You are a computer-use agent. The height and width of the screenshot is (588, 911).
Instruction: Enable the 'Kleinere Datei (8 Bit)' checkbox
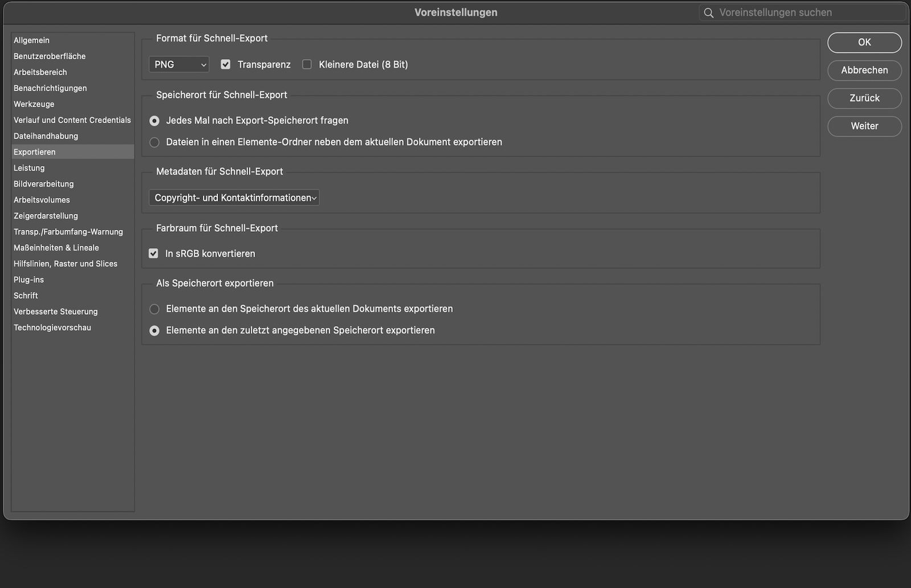pos(307,64)
